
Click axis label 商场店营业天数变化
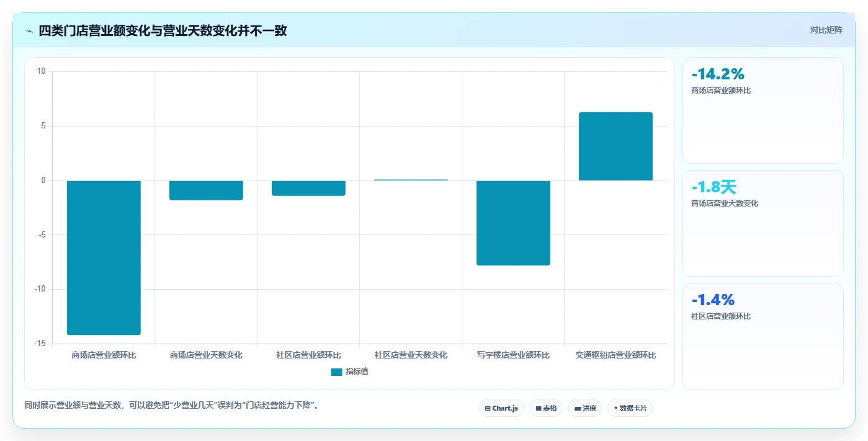(206, 355)
